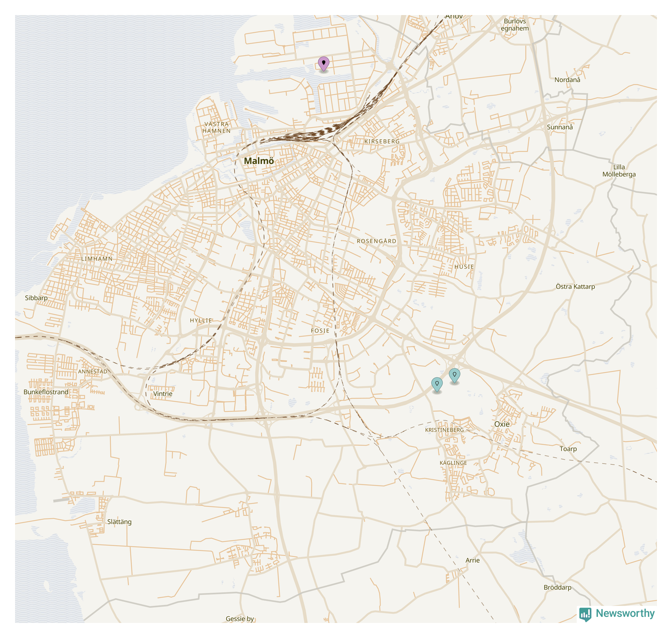
Task: Click the Sunnanå label
Action: 560,127
